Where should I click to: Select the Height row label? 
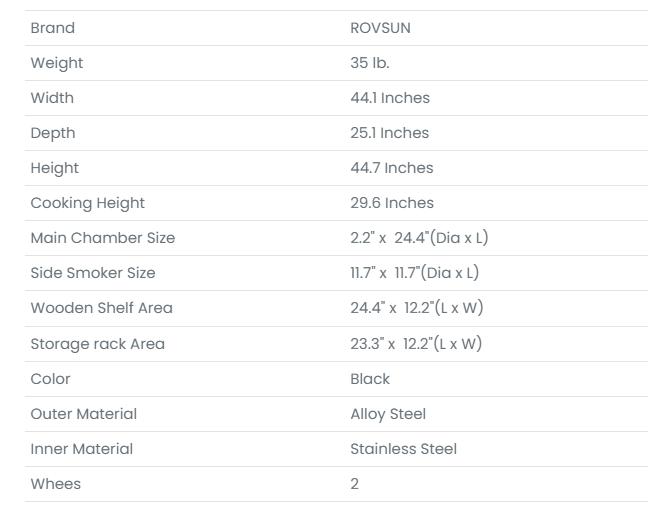(x=54, y=168)
